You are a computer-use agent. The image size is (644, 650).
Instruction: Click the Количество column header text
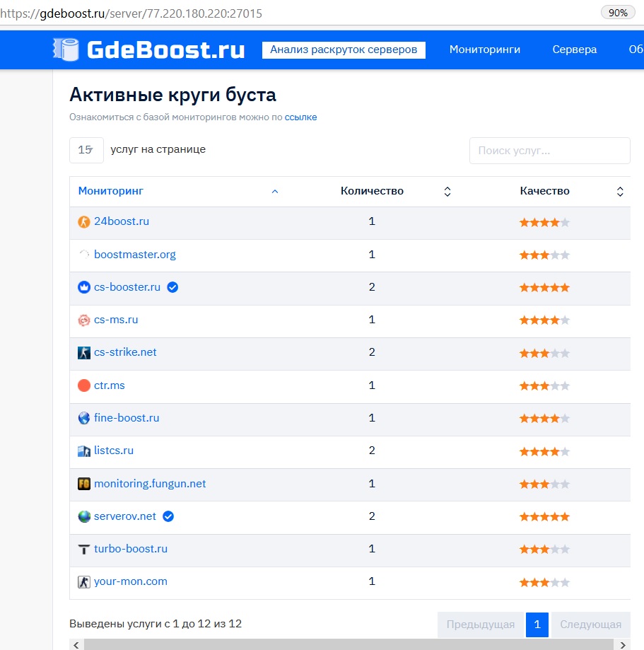[372, 191]
